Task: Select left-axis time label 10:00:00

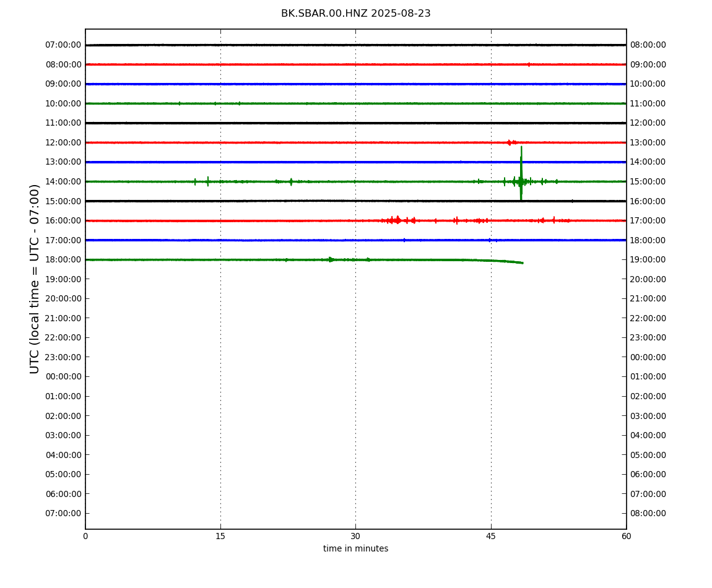Action: 64,103
